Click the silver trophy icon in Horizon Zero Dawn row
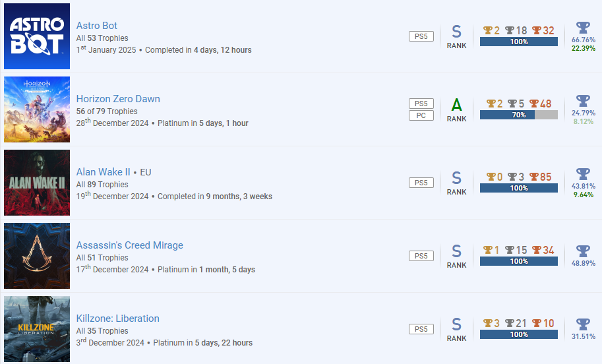The image size is (602, 364). click(x=512, y=104)
